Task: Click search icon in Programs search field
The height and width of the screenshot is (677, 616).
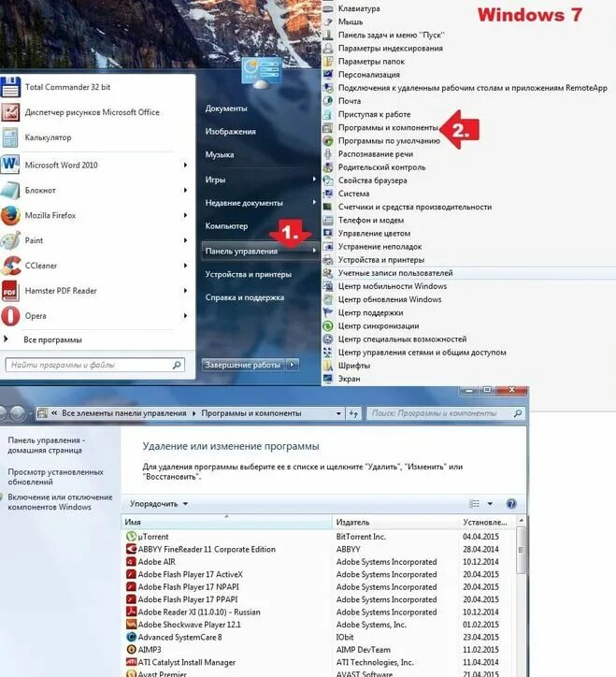Action: click(x=518, y=413)
